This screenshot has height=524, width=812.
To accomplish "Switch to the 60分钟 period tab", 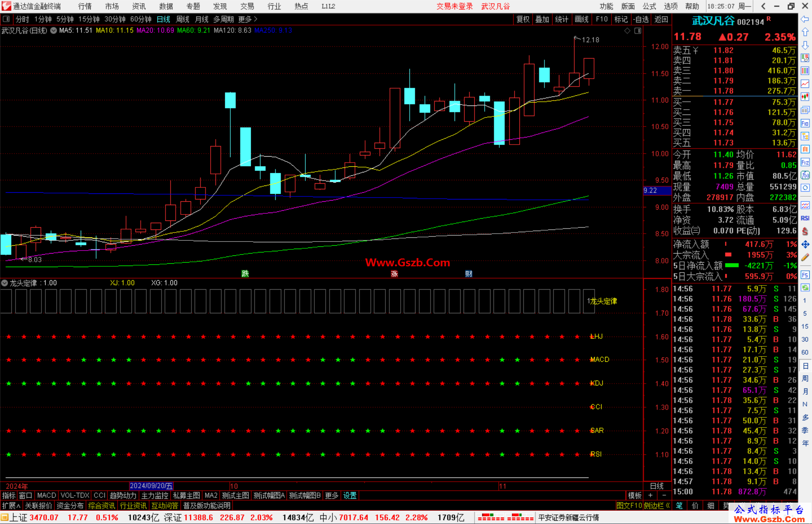I will pos(141,19).
